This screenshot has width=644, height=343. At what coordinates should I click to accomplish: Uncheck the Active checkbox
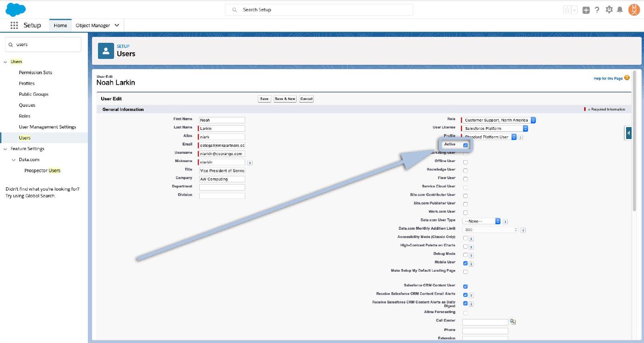[x=466, y=145]
